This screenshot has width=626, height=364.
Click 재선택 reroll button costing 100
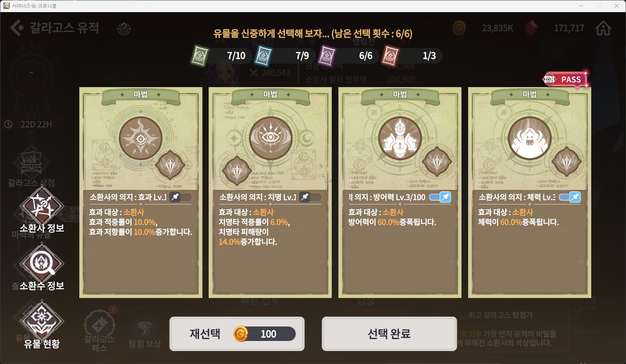[x=237, y=334]
